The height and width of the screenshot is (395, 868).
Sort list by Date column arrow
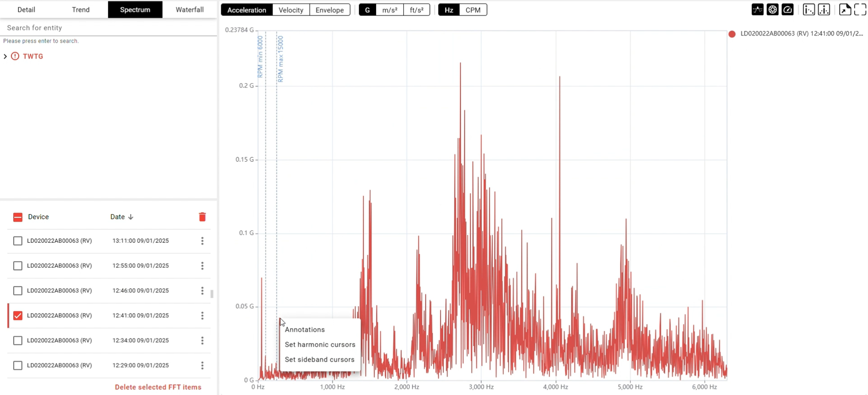pos(131,217)
